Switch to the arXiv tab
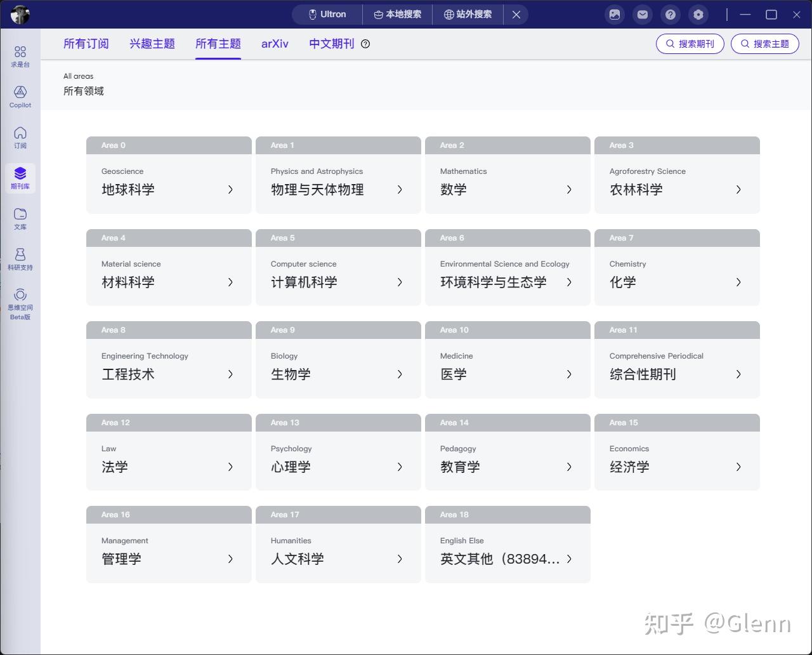The width and height of the screenshot is (812, 655). coord(275,44)
